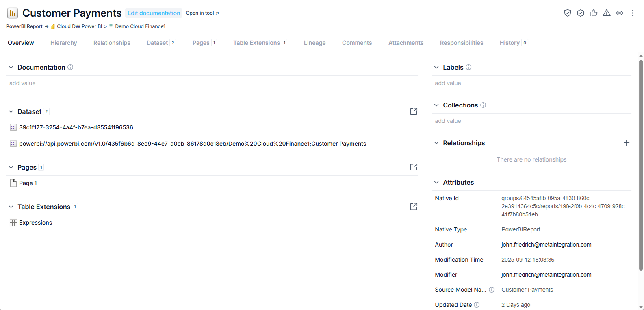Switch to the Lineage tab
644x310 pixels.
[315, 43]
